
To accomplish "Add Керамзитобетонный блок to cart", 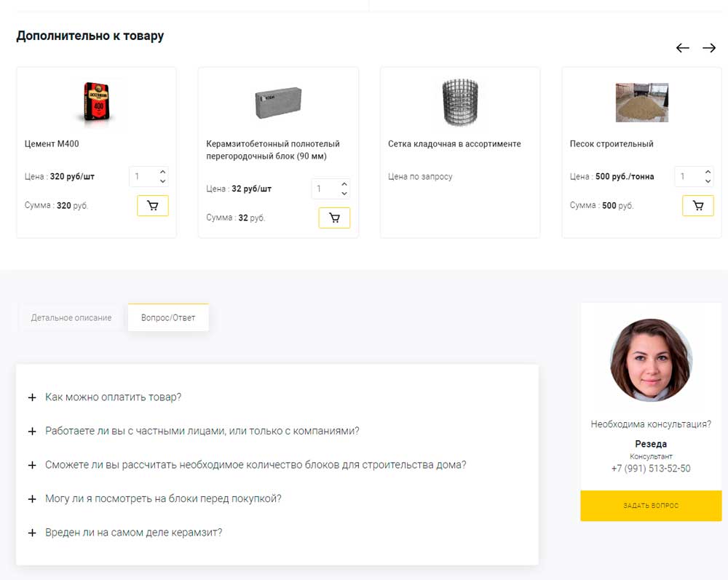I will 334,218.
